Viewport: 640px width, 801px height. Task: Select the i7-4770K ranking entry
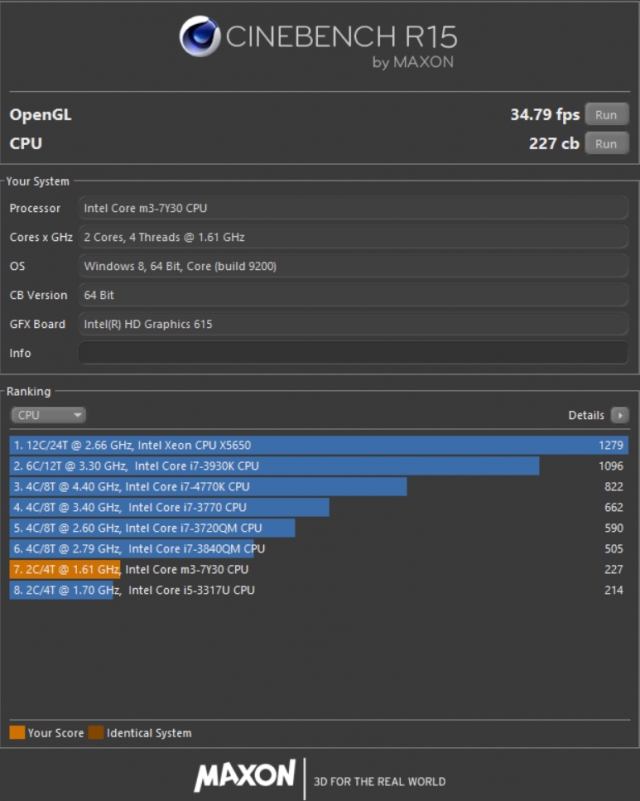tap(319, 486)
